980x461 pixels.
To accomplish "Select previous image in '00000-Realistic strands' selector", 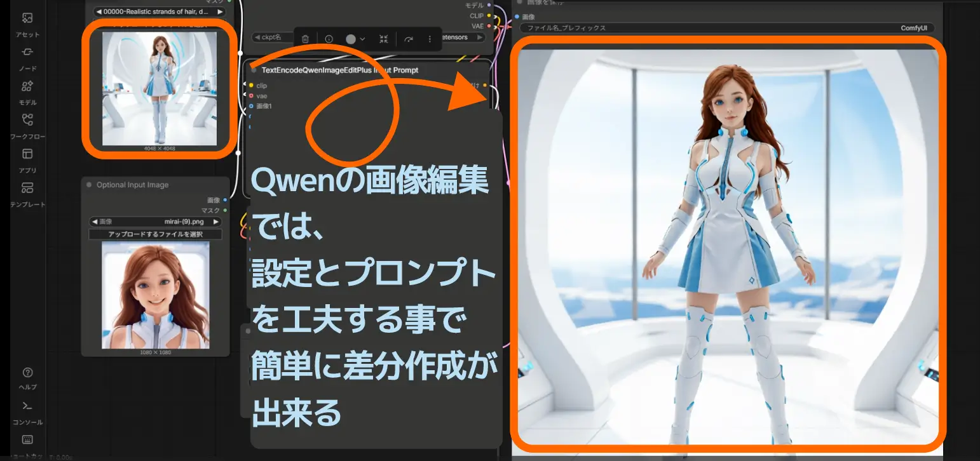I will click(x=99, y=11).
